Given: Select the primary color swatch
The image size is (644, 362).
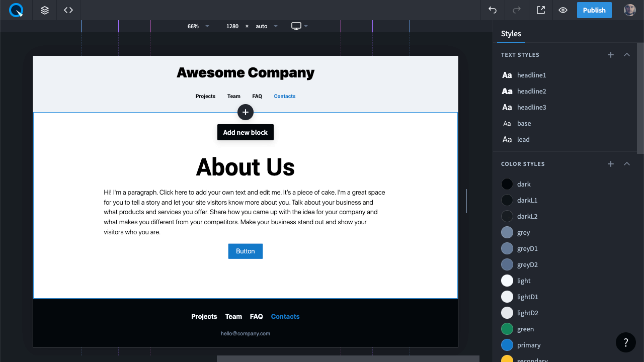Looking at the screenshot, I should [x=507, y=345].
